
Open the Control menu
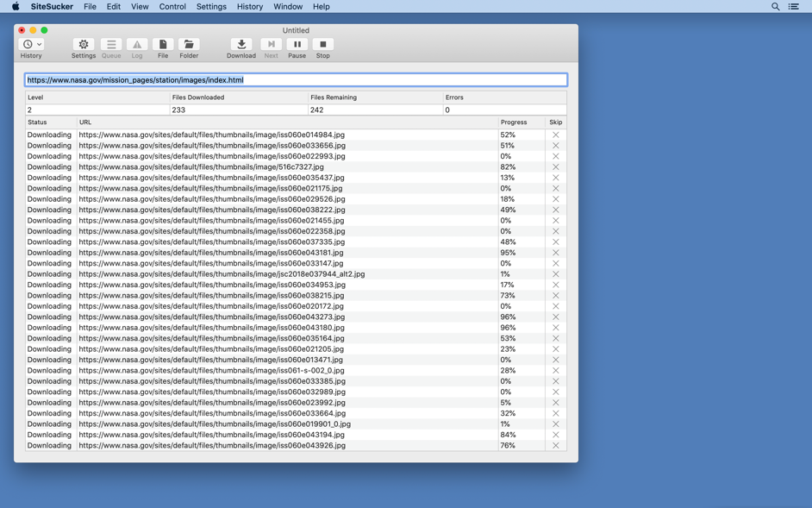pyautogui.click(x=172, y=7)
